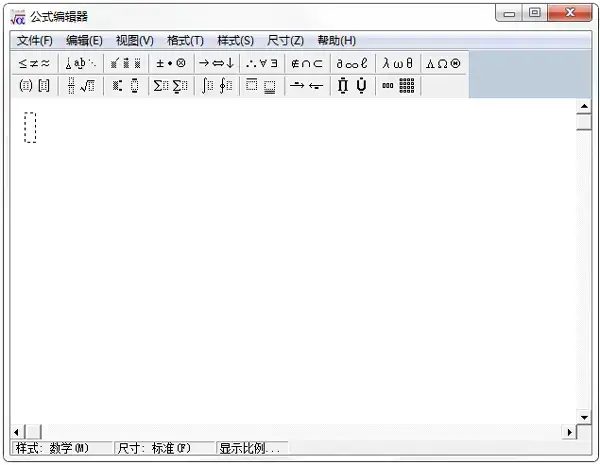Open the miscellaneous symbols palette (∂∞ℓ)
Screen dimensions: 600x465
352,64
